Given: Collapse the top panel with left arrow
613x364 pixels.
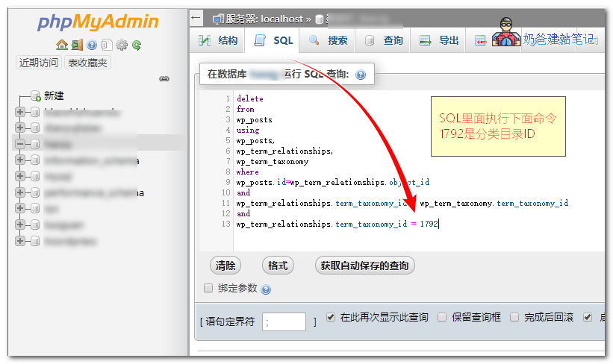Looking at the screenshot, I should pyautogui.click(x=196, y=17).
